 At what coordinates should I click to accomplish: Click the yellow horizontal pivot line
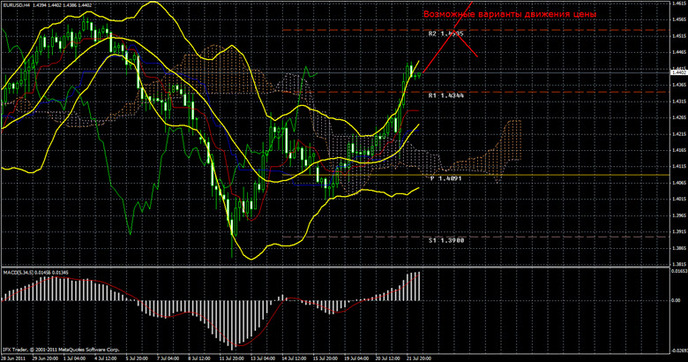tap(476, 175)
